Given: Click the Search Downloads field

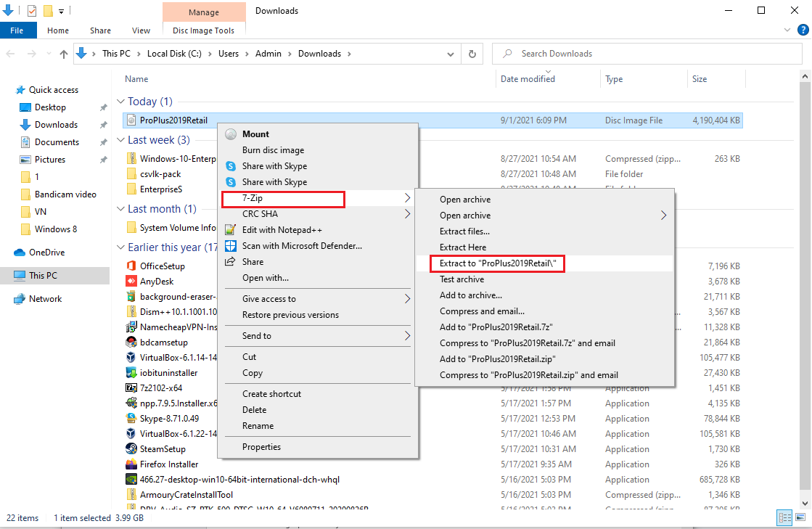Looking at the screenshot, I should pos(647,54).
